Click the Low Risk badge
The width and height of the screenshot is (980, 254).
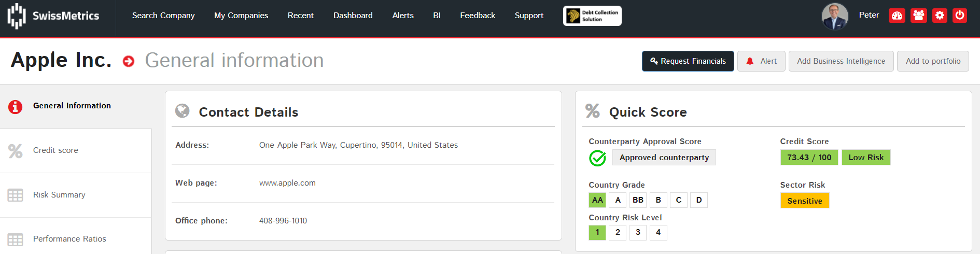point(866,158)
